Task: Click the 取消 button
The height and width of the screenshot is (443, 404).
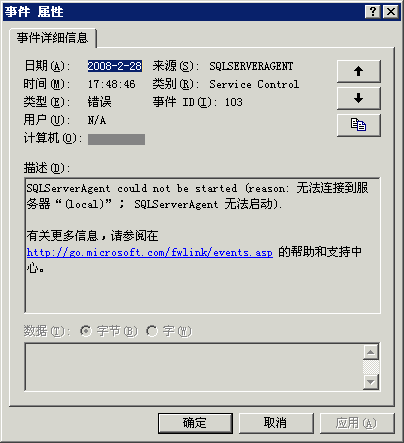Action: 276,423
